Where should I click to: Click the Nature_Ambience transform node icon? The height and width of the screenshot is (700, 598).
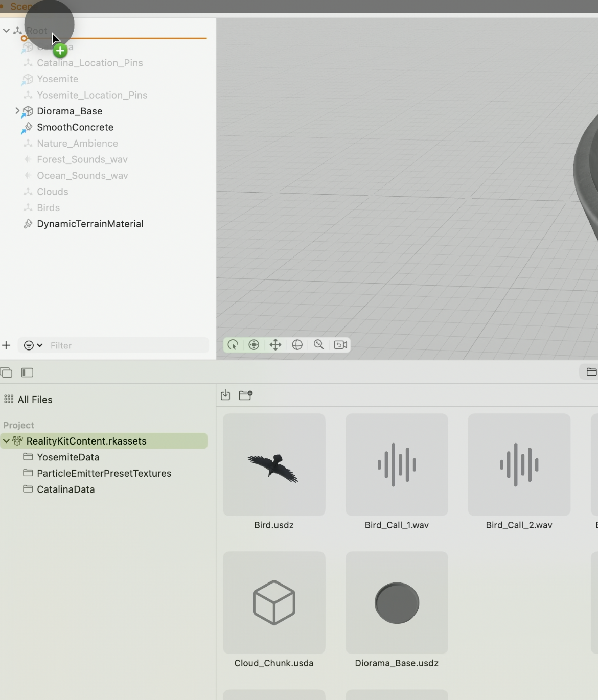28,143
